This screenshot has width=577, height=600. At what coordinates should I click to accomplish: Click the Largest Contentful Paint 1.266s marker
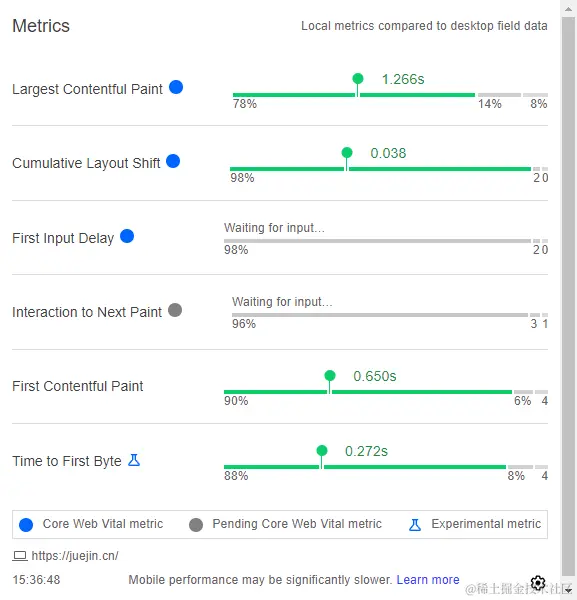(358, 79)
